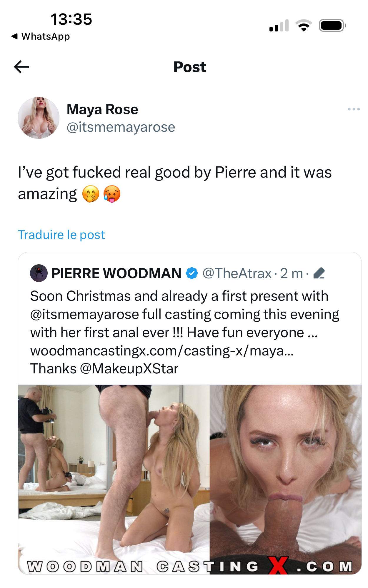Screen dimensions: 368x588
Task: Tap the edited pencil icon
Action: click(319, 273)
